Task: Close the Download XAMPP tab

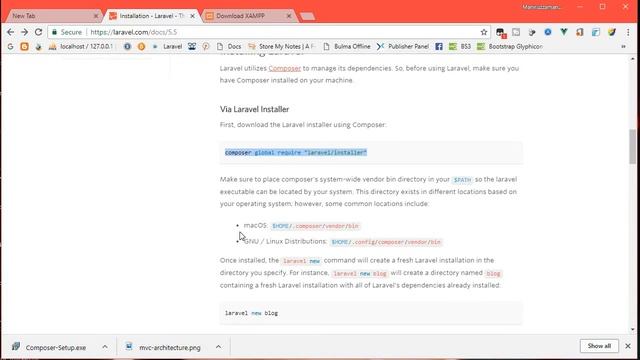Action: (x=289, y=16)
